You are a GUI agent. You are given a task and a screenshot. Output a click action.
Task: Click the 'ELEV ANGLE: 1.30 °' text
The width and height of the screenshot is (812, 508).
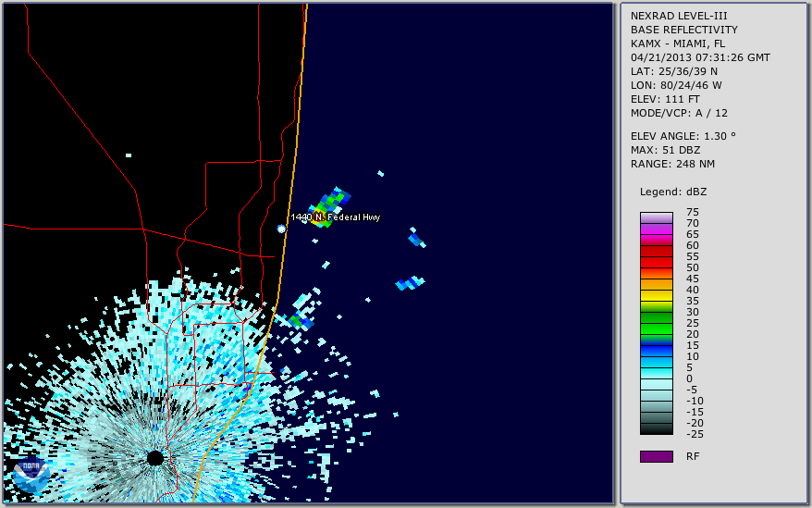(683, 136)
